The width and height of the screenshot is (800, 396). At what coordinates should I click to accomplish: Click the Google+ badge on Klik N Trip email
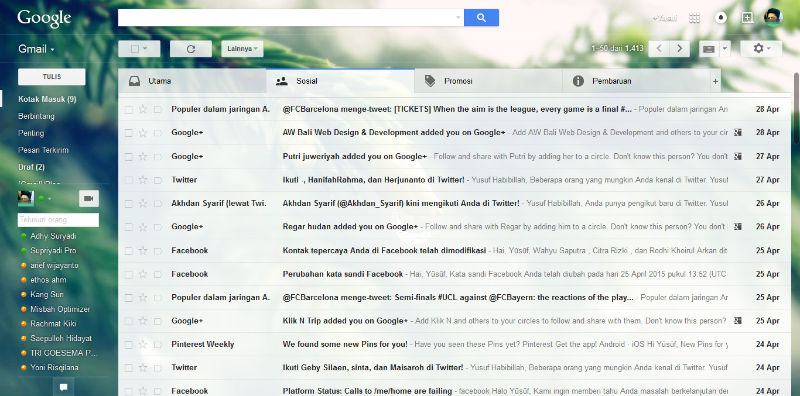737,320
